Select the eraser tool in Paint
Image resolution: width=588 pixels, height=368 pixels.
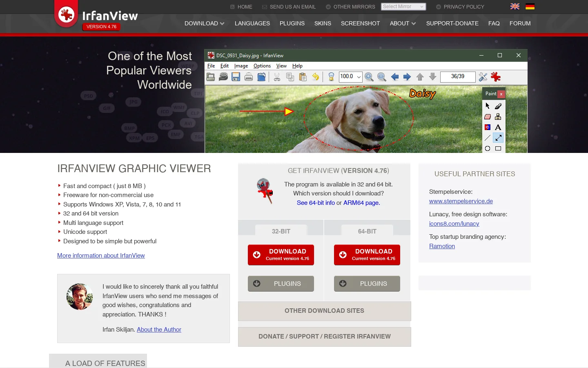488,117
